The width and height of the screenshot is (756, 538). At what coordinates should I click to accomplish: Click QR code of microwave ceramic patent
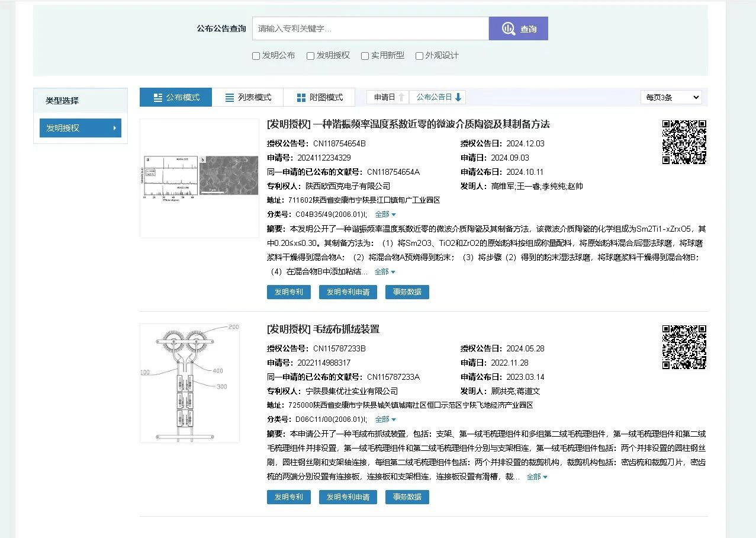(x=684, y=142)
